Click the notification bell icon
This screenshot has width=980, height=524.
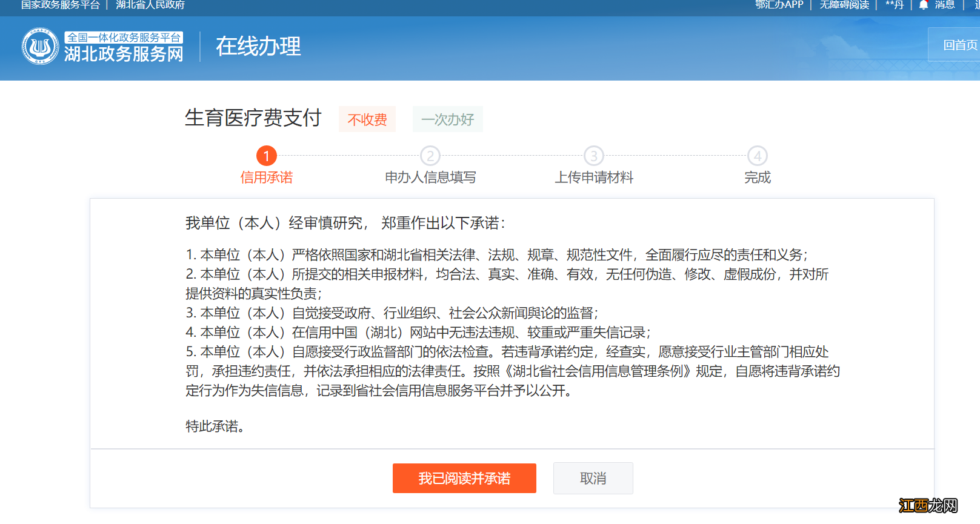click(x=923, y=5)
